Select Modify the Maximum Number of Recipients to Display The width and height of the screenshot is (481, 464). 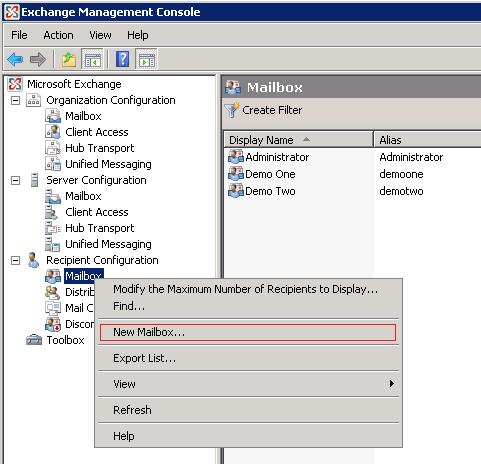click(248, 289)
